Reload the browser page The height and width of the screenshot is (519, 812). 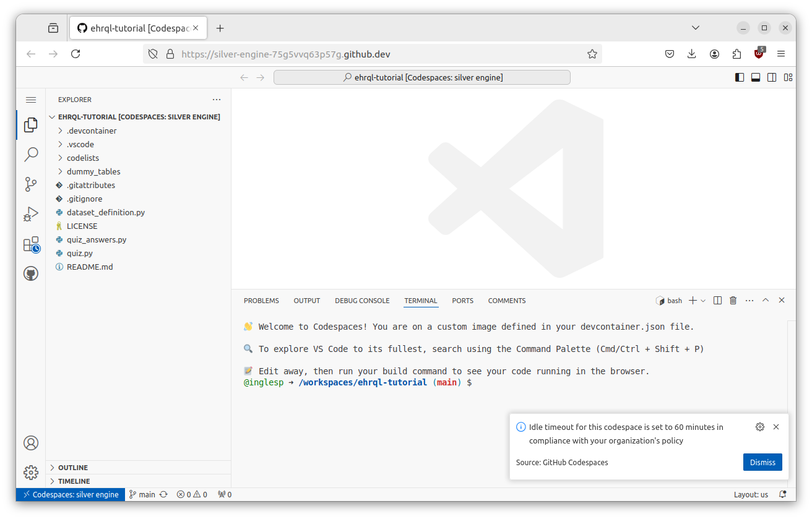(76, 54)
